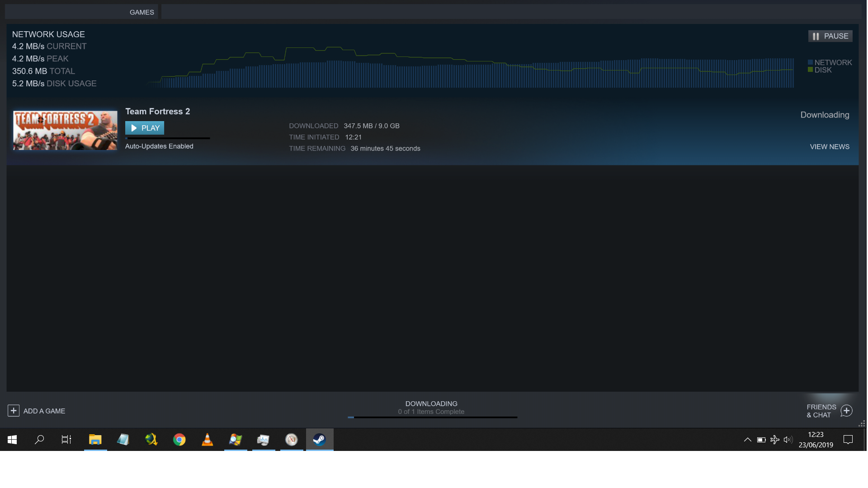Screen dimensions: 868x488
Task: Open Task View on the taskbar
Action: coord(66,439)
